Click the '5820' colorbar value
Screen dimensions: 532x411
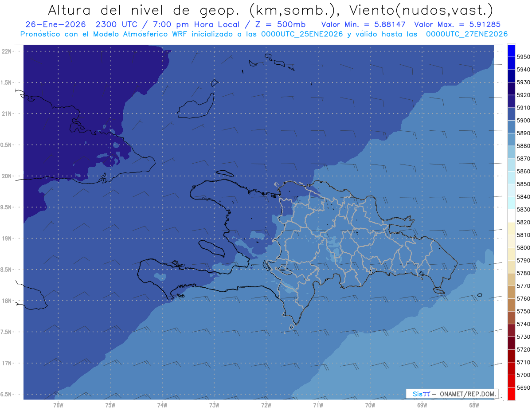(x=523, y=222)
